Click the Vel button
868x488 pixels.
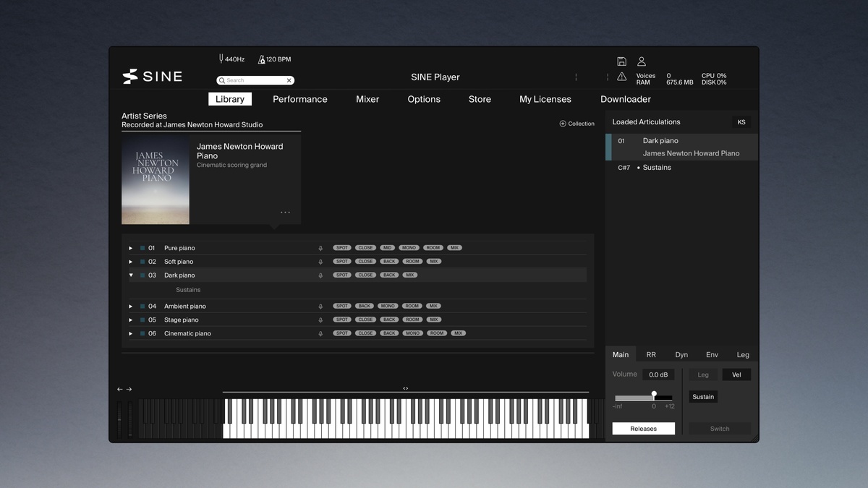(736, 374)
